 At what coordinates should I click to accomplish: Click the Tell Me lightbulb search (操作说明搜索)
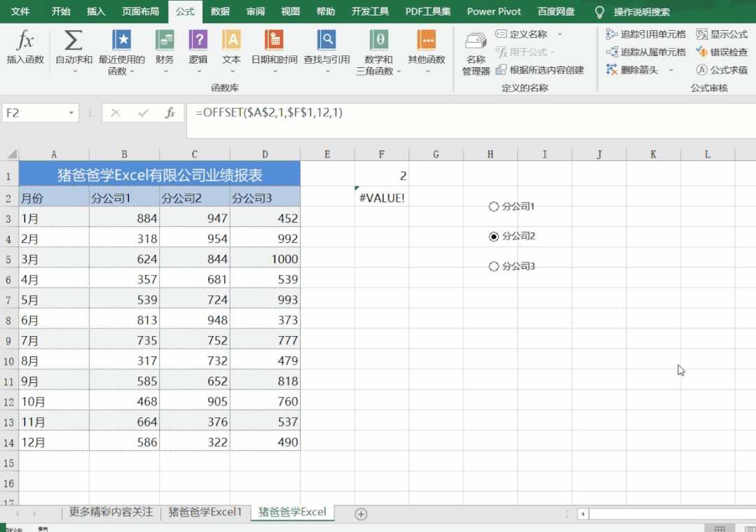[x=633, y=12]
